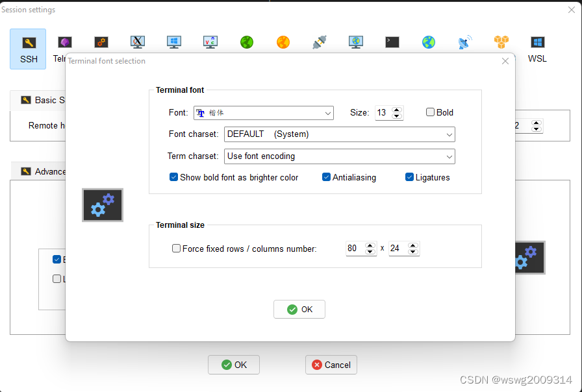Select the AWS S3 session icon
The height and width of the screenshot is (392, 582).
point(501,42)
